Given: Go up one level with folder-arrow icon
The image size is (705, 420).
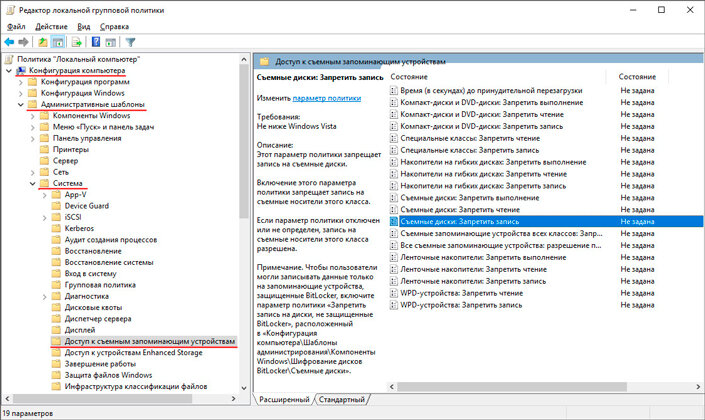Looking at the screenshot, I should [43, 42].
